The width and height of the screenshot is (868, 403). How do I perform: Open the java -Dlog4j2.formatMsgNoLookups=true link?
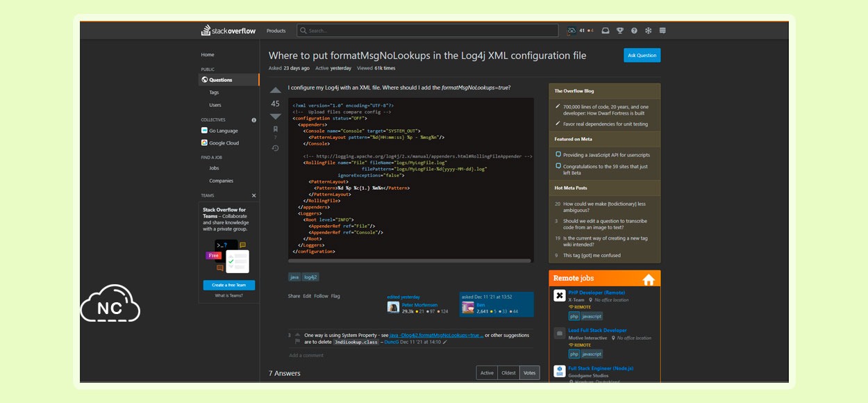click(x=436, y=335)
